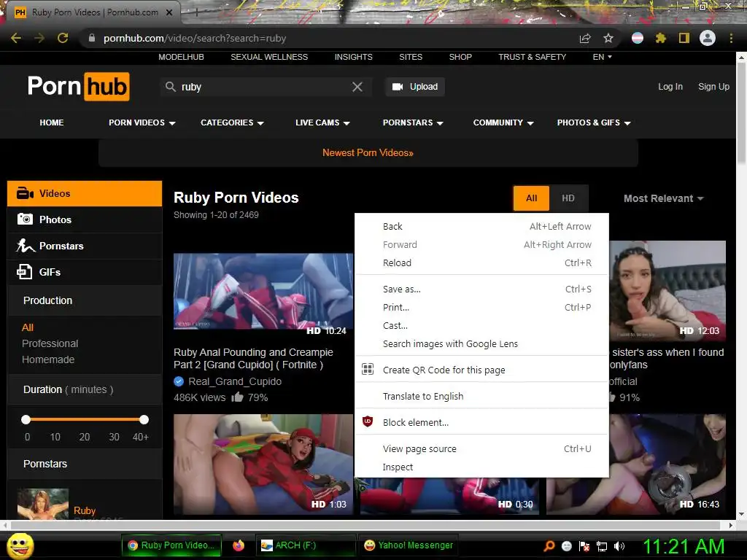Choose Reload in the context menu
747x560 pixels.
click(x=481, y=262)
